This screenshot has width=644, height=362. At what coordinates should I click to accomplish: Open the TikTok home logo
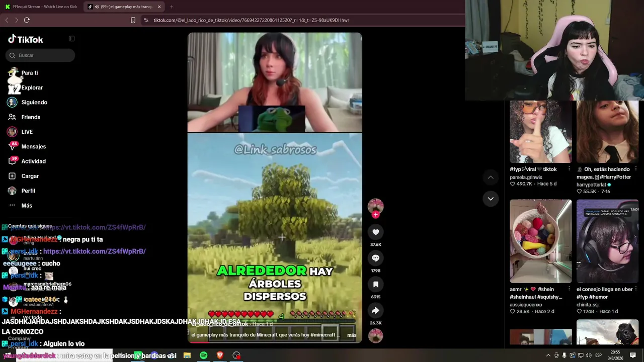pyautogui.click(x=26, y=39)
